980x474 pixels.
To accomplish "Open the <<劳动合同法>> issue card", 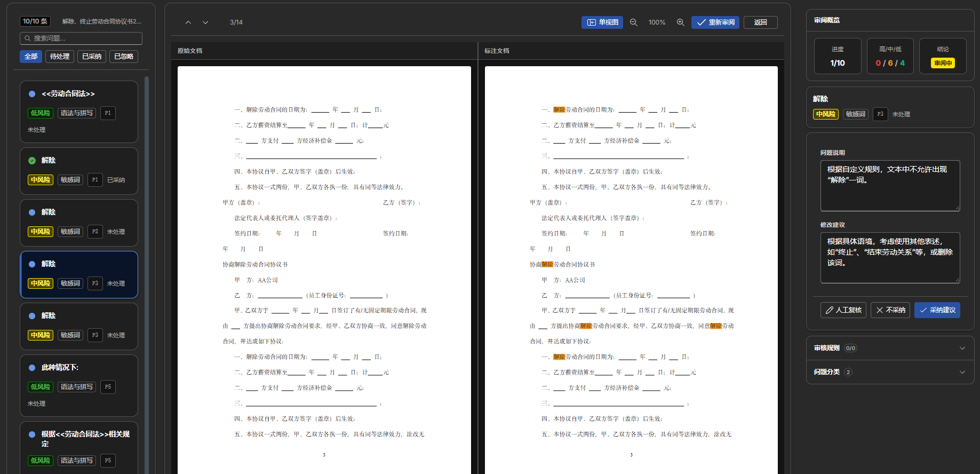I will click(x=79, y=112).
